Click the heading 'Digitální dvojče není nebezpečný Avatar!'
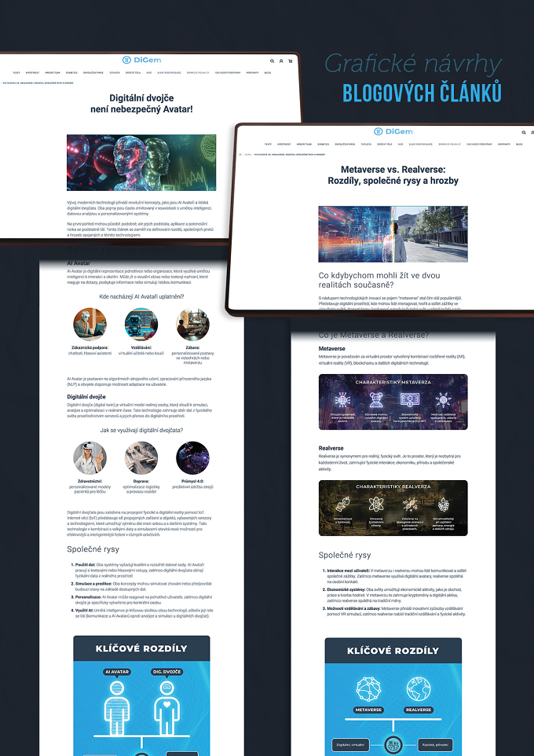This screenshot has height=756, width=534. click(141, 104)
